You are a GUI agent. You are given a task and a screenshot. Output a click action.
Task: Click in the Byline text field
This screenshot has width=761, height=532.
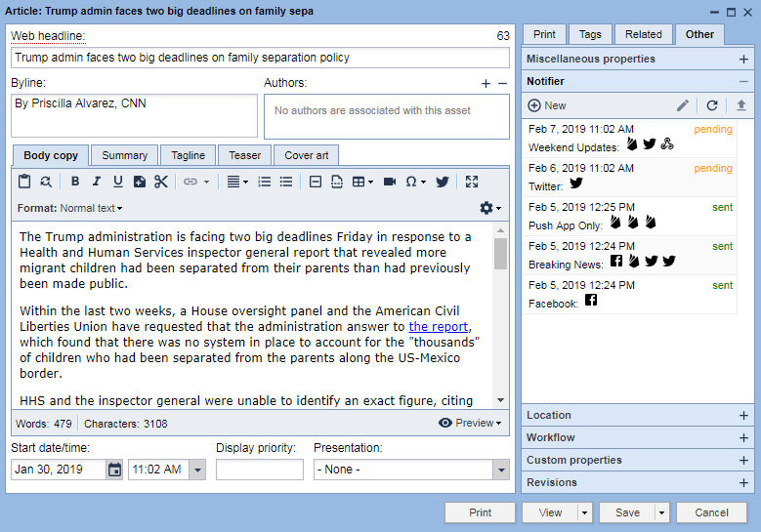(135, 116)
